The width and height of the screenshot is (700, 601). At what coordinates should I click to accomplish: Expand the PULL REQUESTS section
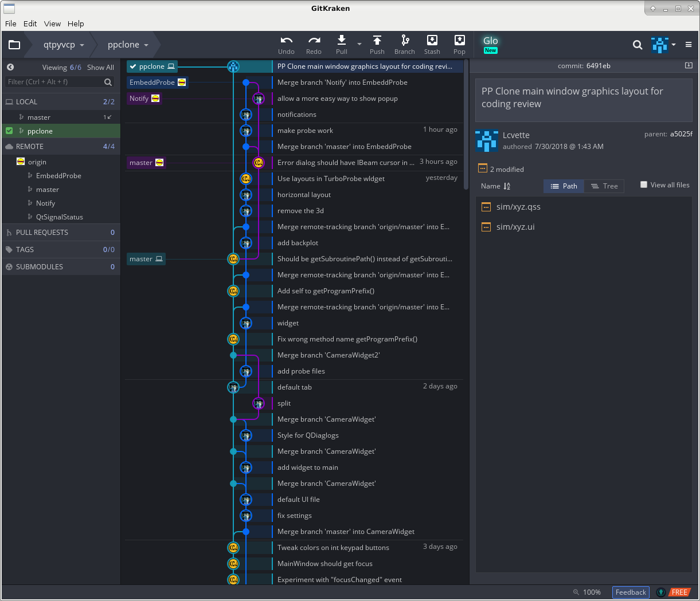[x=61, y=232]
